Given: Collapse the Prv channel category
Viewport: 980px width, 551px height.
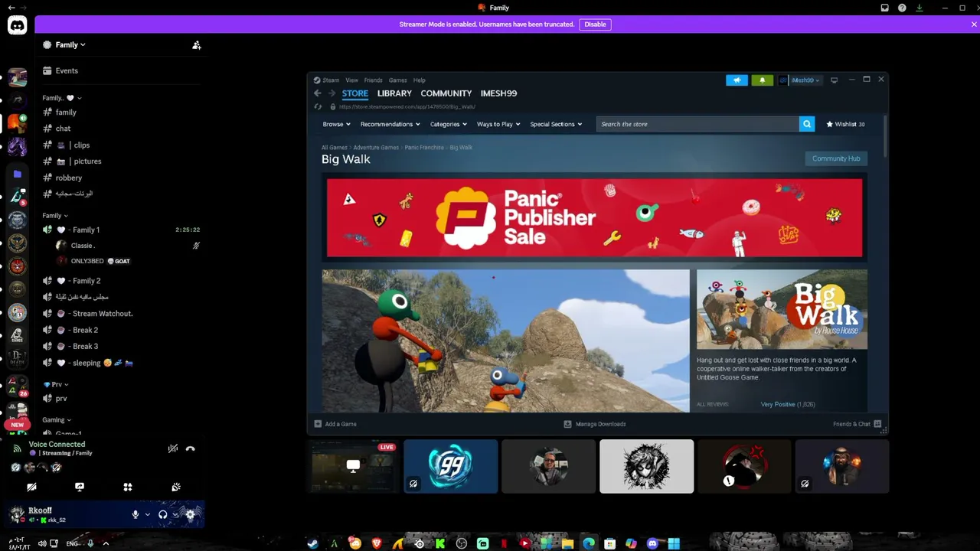Looking at the screenshot, I should [x=56, y=384].
